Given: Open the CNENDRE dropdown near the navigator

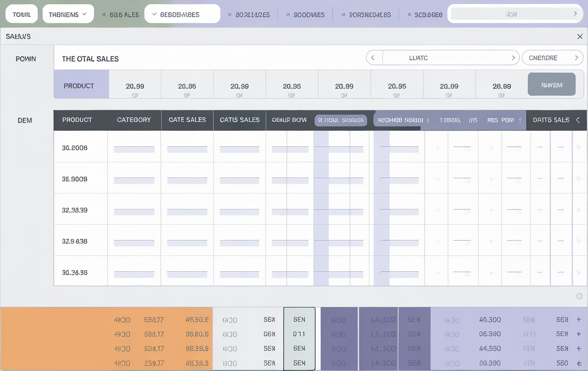Looking at the screenshot, I should pyautogui.click(x=552, y=57).
